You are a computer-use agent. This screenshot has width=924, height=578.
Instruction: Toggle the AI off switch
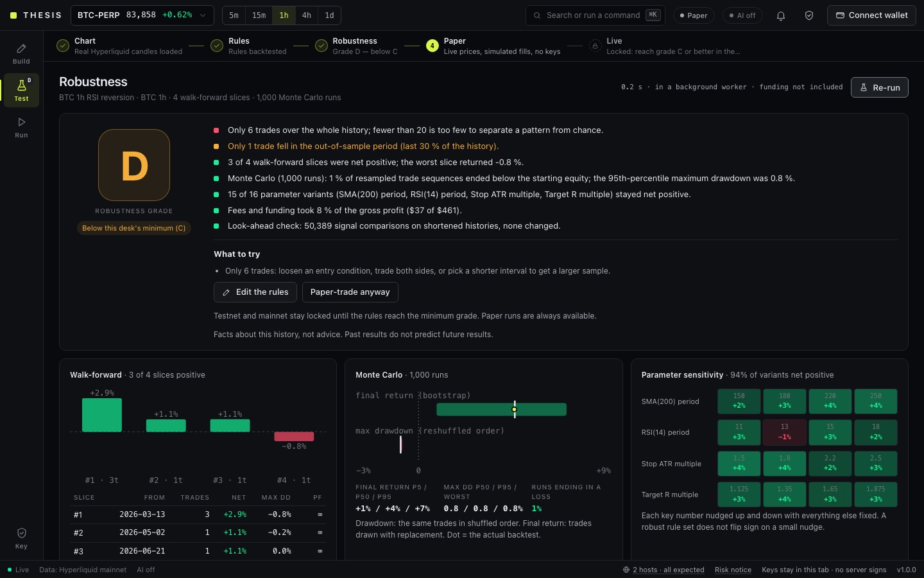click(x=742, y=15)
